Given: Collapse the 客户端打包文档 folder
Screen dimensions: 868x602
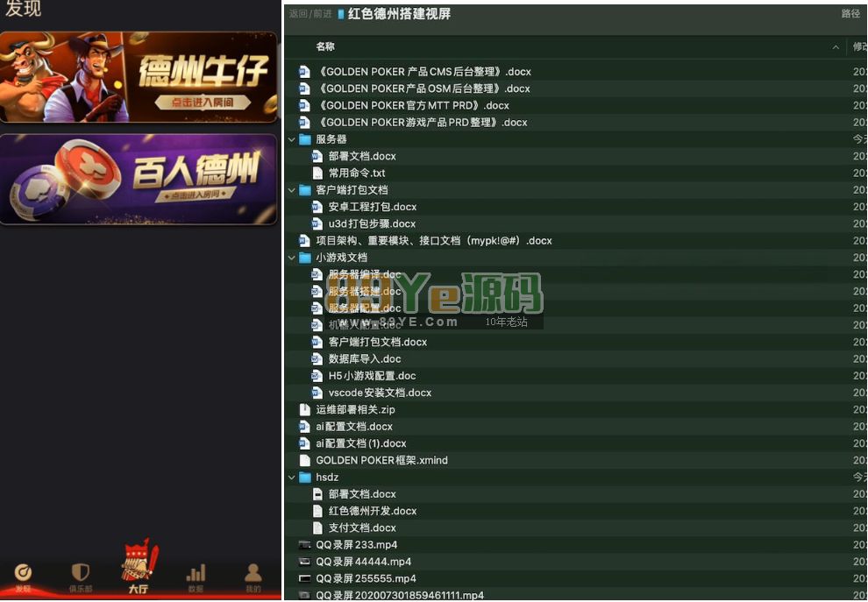Looking at the screenshot, I should tap(292, 190).
